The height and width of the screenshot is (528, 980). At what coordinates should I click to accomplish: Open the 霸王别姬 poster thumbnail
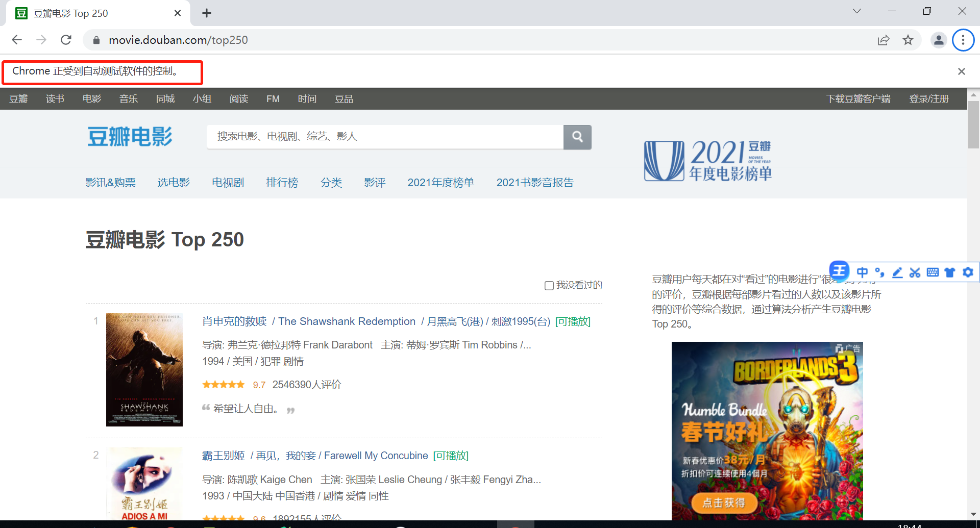tap(144, 484)
